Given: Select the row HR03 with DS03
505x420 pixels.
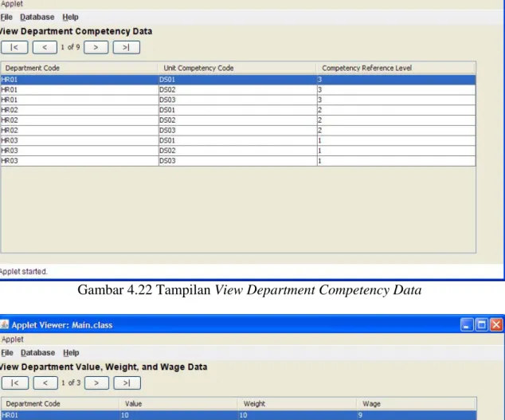Looking at the screenshot, I should [238, 161].
